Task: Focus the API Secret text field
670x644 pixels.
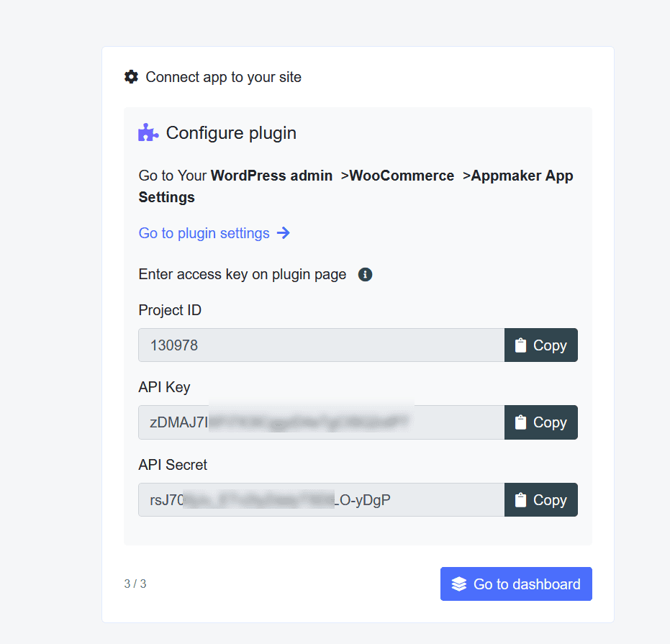Action: 321,500
